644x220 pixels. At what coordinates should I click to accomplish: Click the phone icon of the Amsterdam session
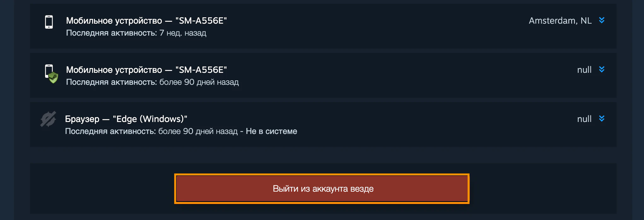pos(49,22)
